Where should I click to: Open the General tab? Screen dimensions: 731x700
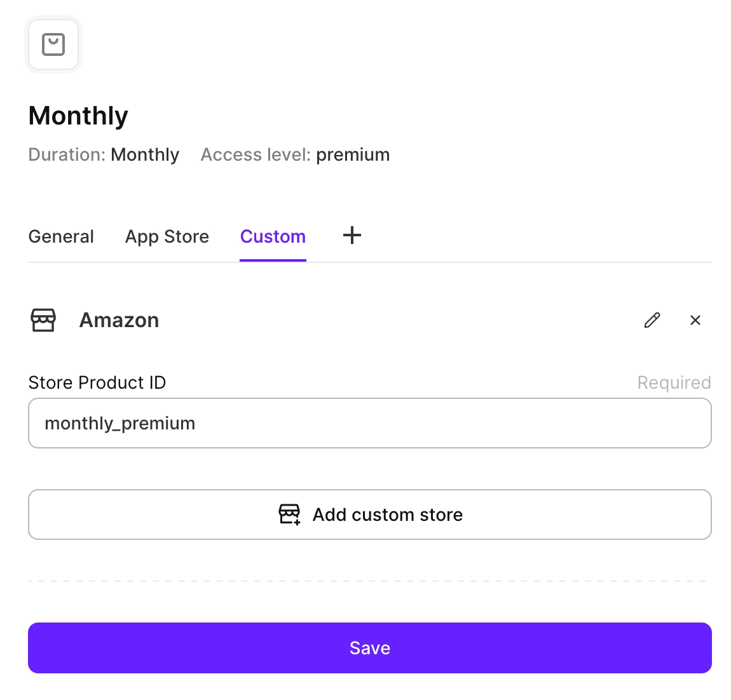(61, 236)
